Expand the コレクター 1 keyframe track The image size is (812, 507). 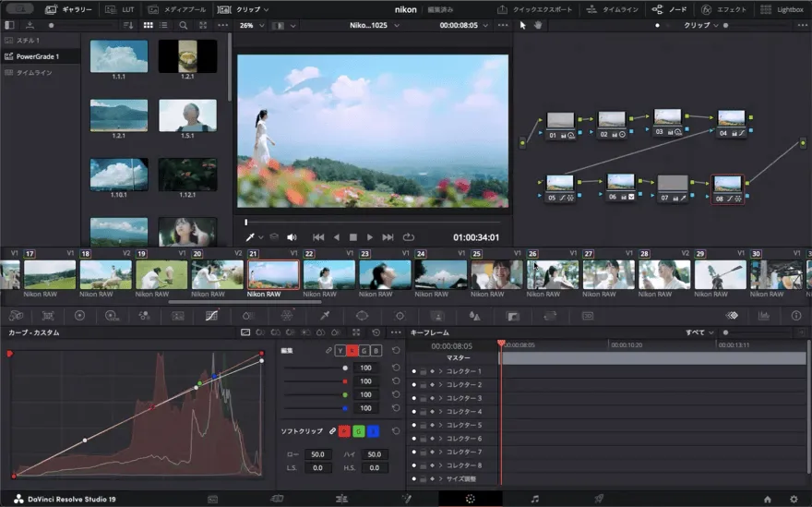(440, 371)
